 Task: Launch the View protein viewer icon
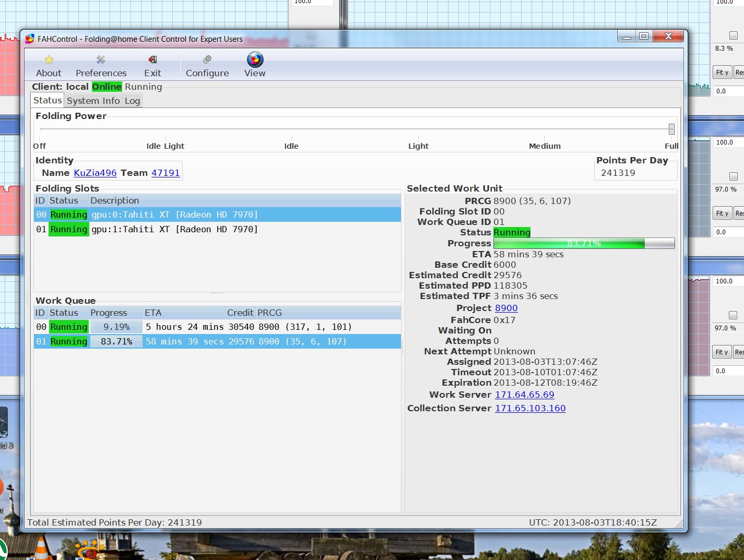click(255, 59)
